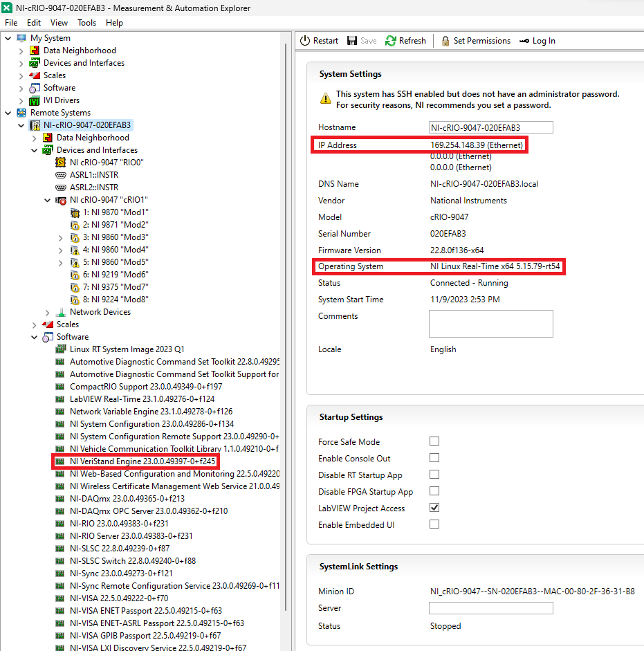The height and width of the screenshot is (651, 644).
Task: Select Network Variable Engine 23.1.0.49278-0+f126
Action: (151, 412)
